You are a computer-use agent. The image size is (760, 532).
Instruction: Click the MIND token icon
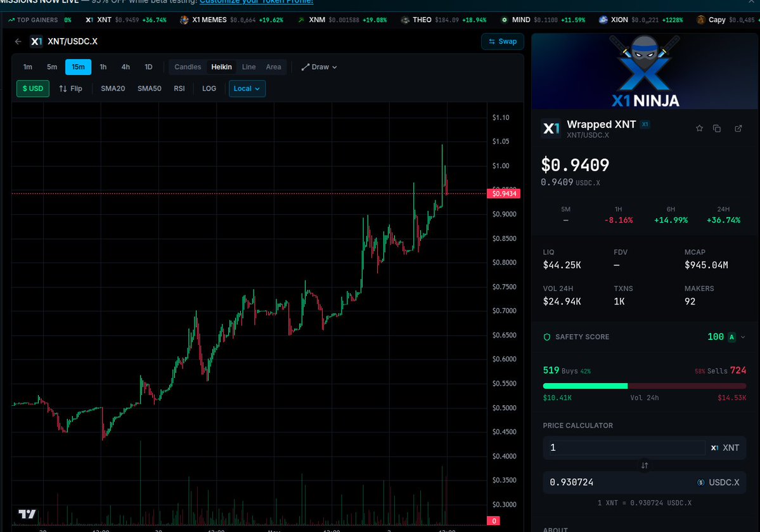(x=505, y=20)
